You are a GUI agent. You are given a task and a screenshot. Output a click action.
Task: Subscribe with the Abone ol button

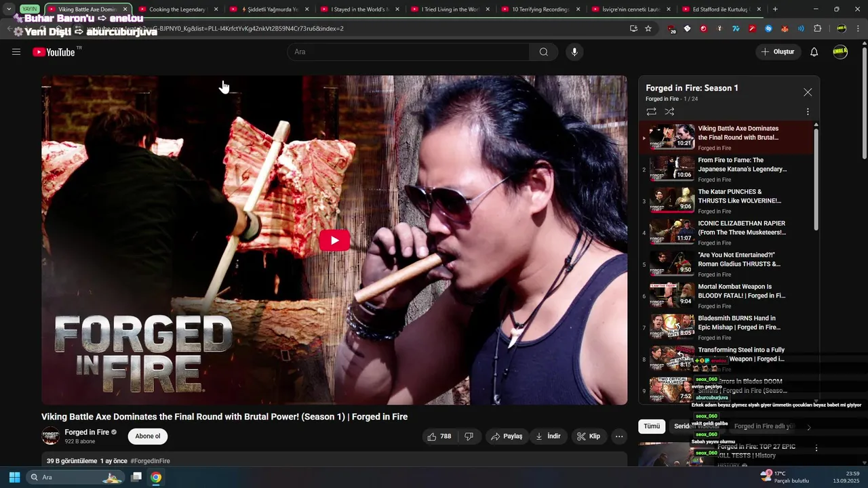point(148,436)
